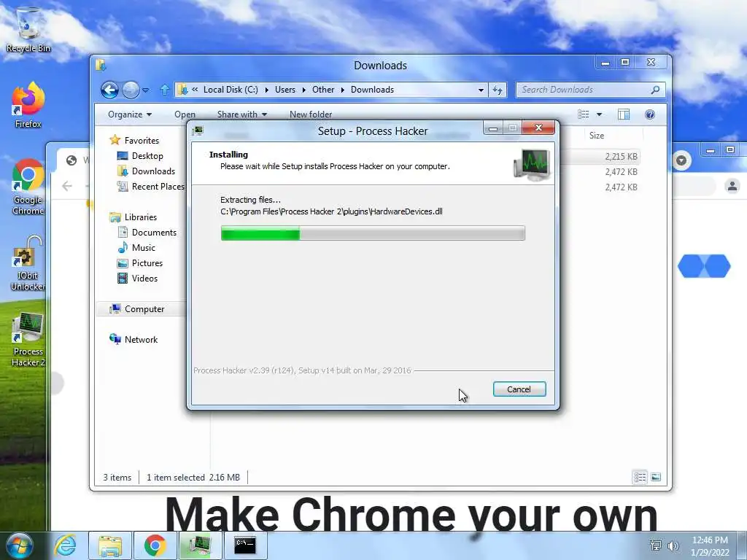Click the Chrome window back arrow

click(x=67, y=186)
